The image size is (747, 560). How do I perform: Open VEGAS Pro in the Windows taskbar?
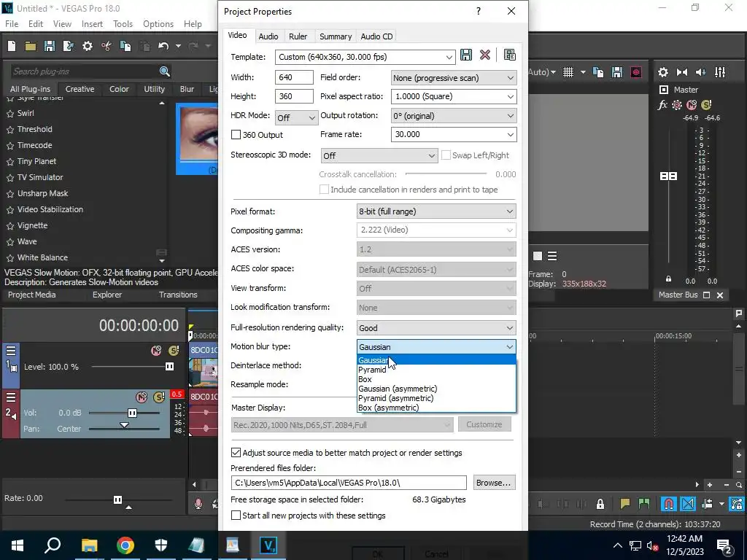tap(268, 545)
